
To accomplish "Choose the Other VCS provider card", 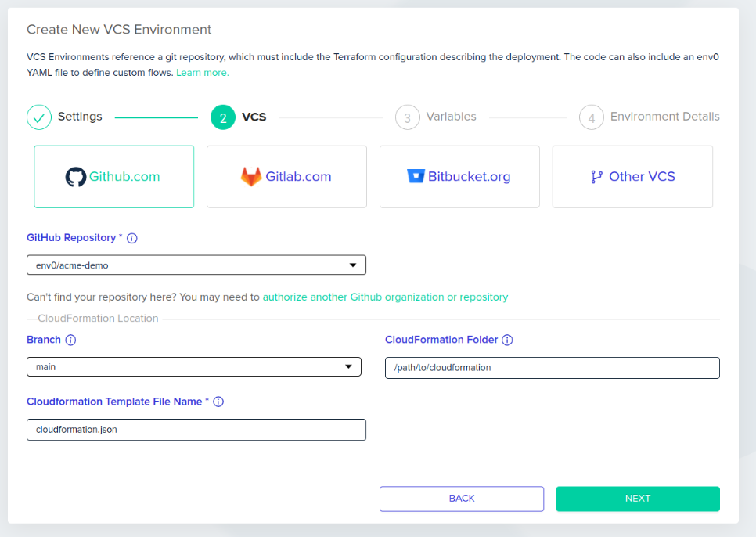I will 632,177.
